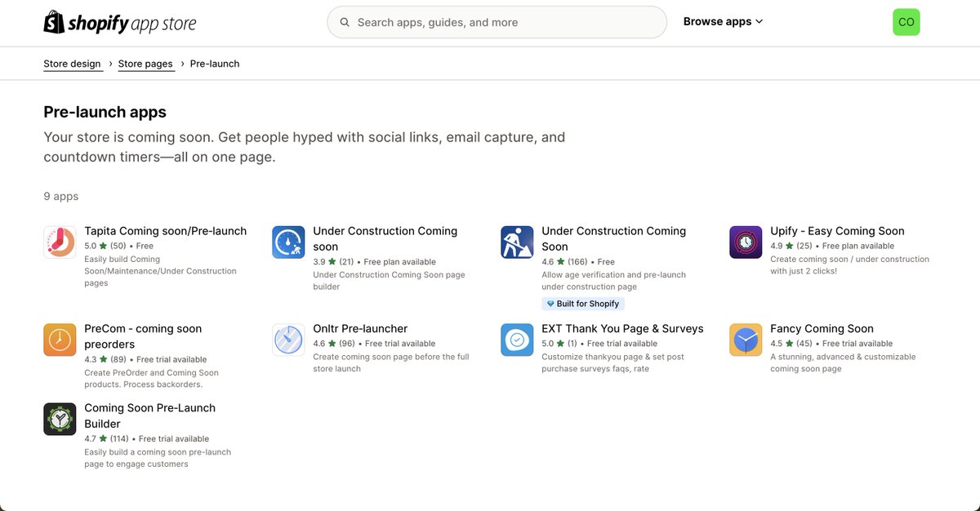Click 'Your store is coming soon' intro text

point(304,147)
